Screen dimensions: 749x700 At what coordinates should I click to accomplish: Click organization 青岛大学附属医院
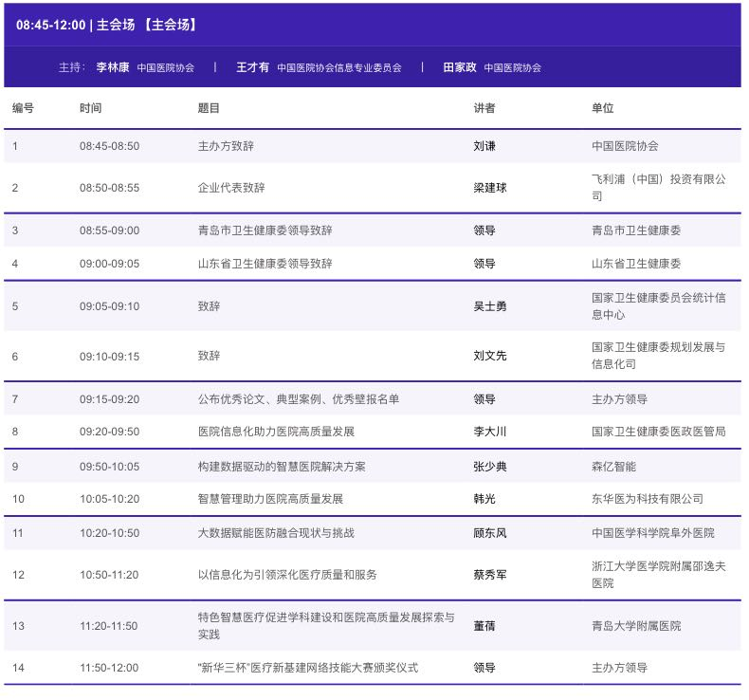[636, 626]
